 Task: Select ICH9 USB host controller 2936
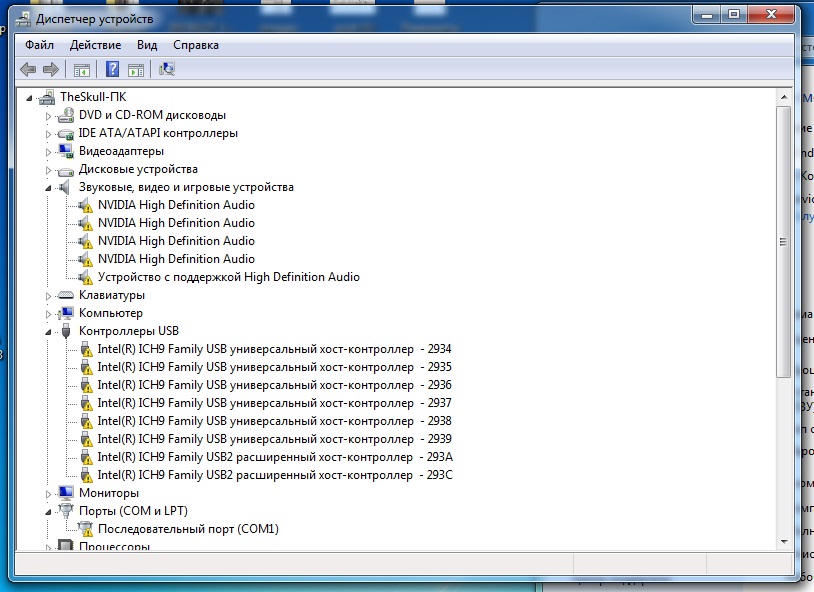[275, 385]
